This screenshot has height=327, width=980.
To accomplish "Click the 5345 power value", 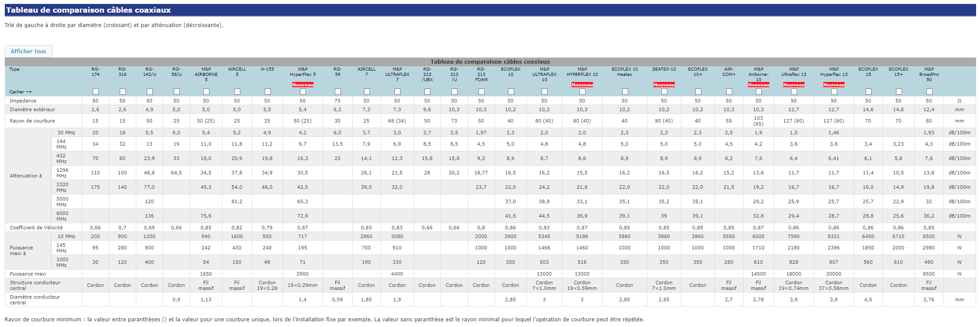I will (544, 236).
